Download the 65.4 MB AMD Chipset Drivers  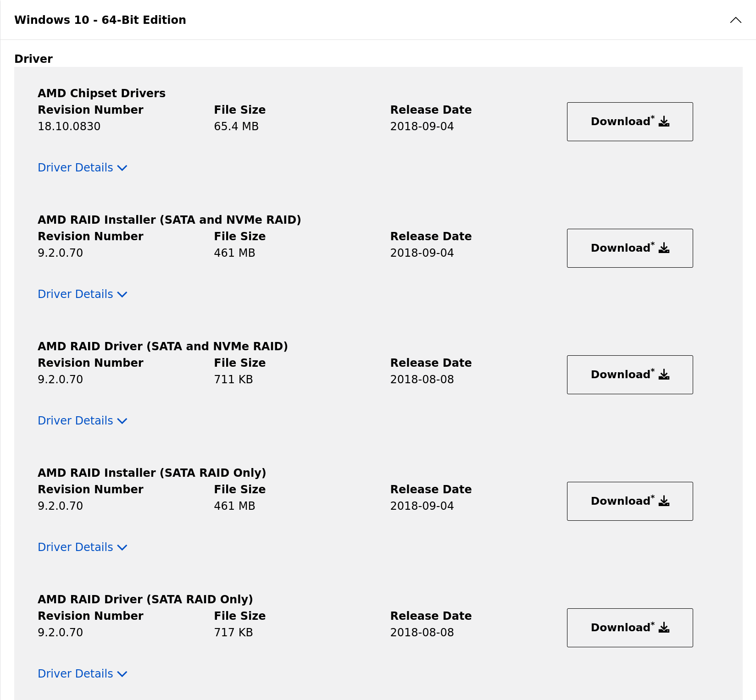tap(629, 121)
